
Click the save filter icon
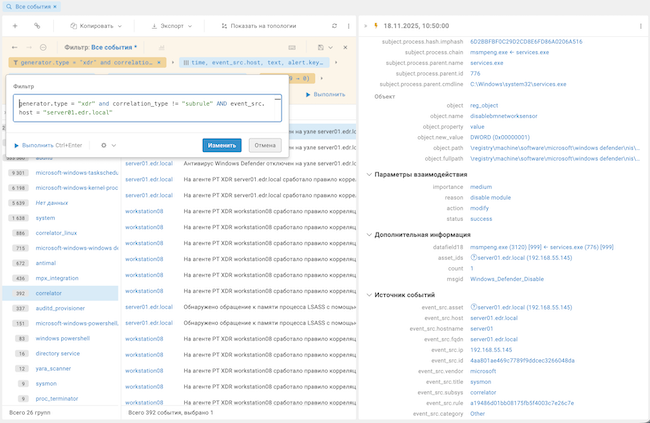point(320,47)
